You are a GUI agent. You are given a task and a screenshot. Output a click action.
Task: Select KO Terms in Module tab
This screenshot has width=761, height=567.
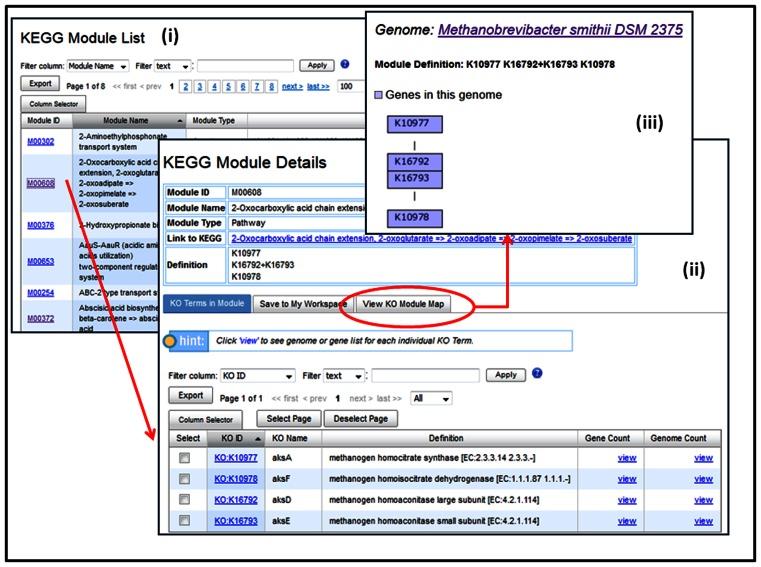[x=207, y=303]
